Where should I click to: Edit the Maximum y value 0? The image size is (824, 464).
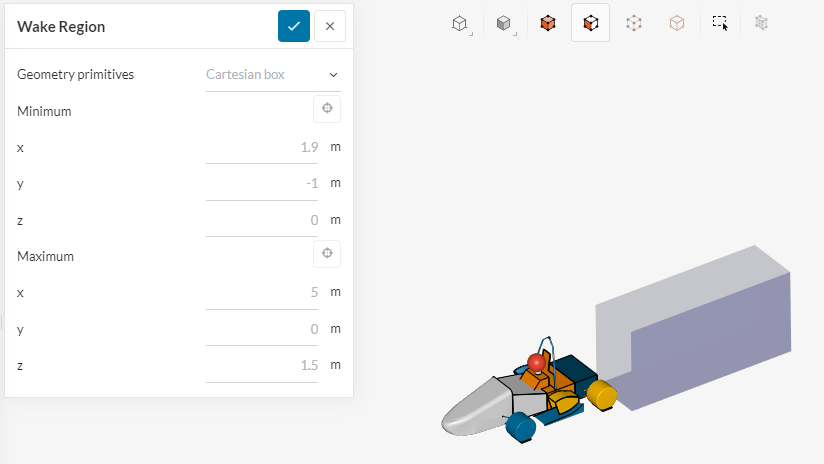coord(262,329)
